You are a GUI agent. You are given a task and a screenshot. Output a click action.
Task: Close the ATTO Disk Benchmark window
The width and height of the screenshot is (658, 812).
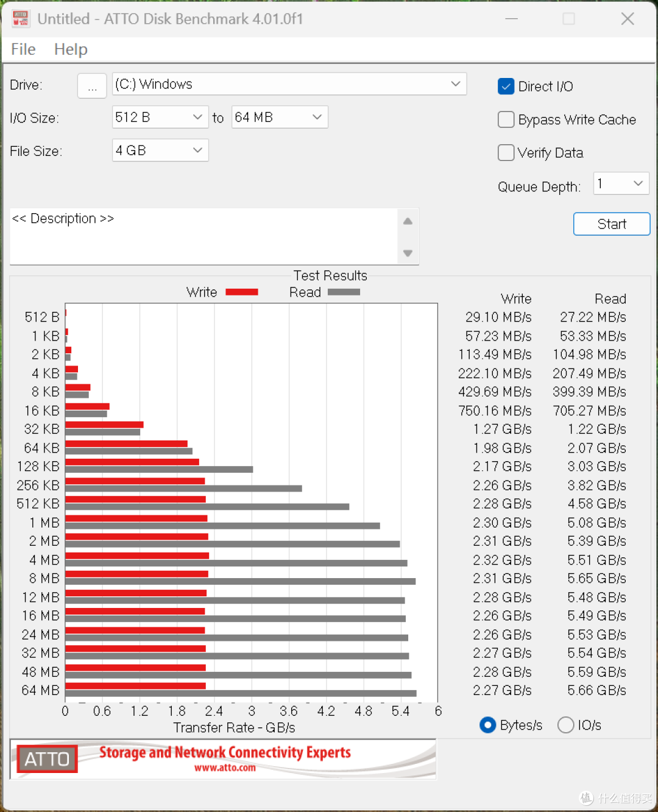(x=628, y=19)
